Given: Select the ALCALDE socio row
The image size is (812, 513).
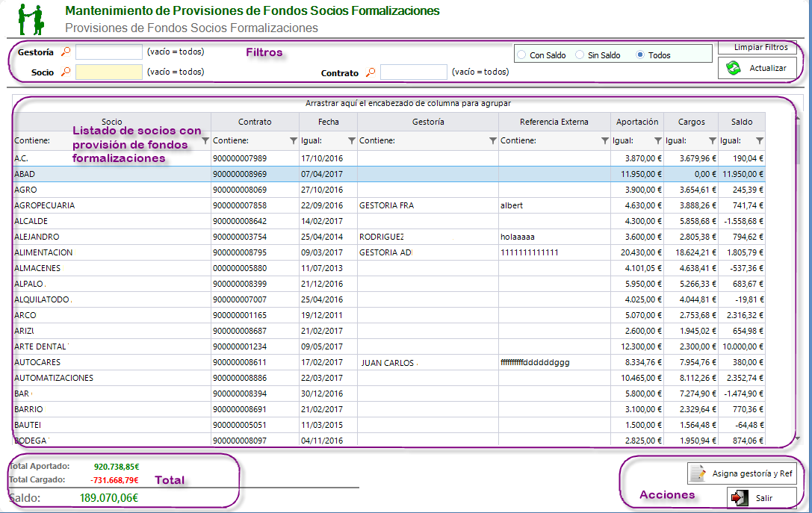Looking at the screenshot, I should [x=389, y=221].
